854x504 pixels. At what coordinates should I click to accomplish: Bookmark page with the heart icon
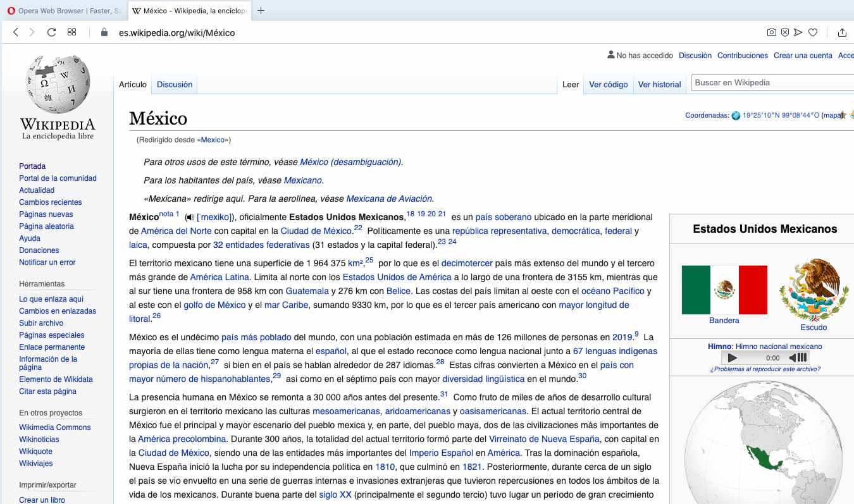(814, 32)
